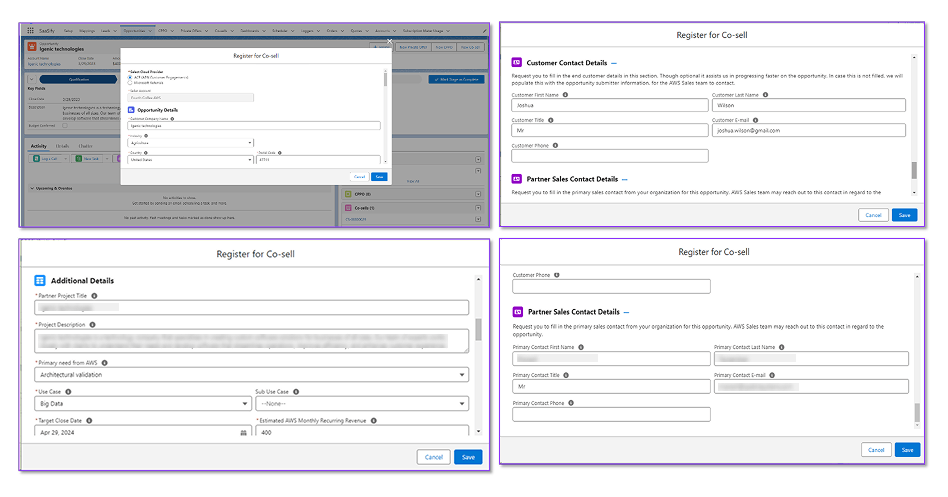The width and height of the screenshot is (948, 497).
Task: Click info icon next to Primary Contact First Name
Action: (581, 347)
